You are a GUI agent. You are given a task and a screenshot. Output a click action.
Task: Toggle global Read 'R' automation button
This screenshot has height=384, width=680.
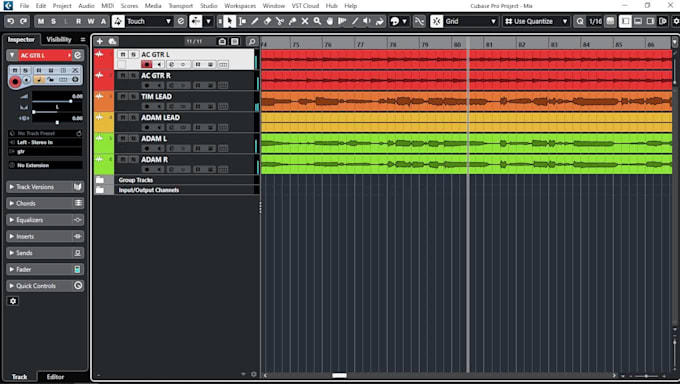78,21
